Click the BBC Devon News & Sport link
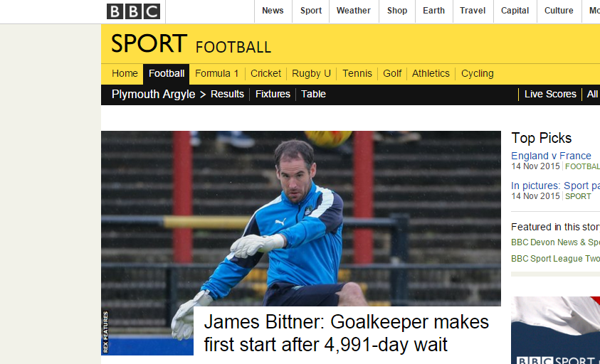The image size is (600, 364). [x=556, y=242]
